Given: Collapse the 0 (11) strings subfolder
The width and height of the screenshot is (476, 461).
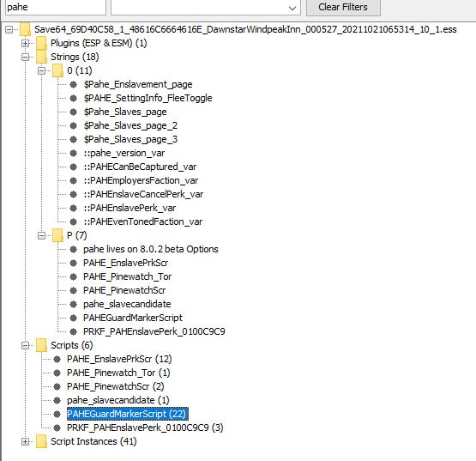Looking at the screenshot, I should point(41,70).
